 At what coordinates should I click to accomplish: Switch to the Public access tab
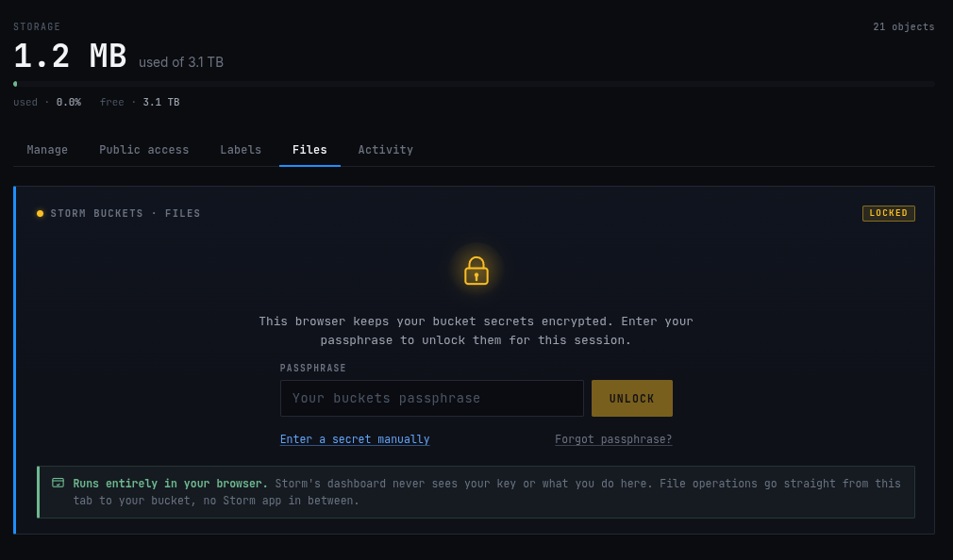[144, 150]
